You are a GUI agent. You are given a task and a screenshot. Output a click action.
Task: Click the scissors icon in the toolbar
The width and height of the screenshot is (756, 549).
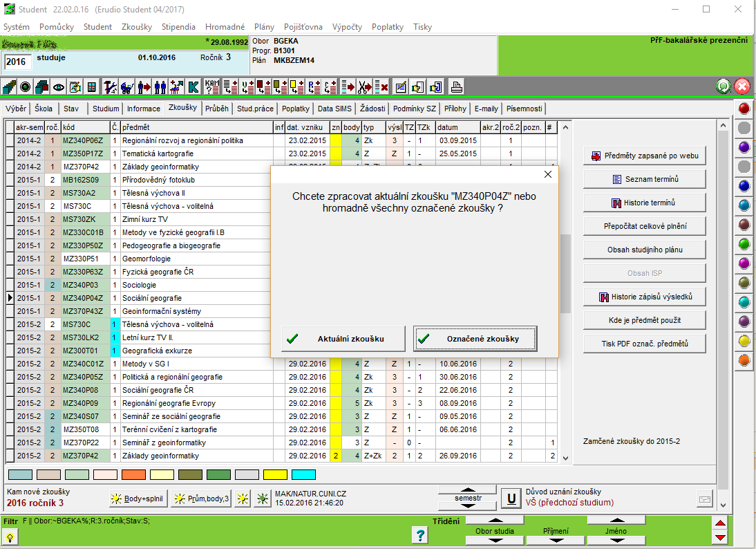364,87
